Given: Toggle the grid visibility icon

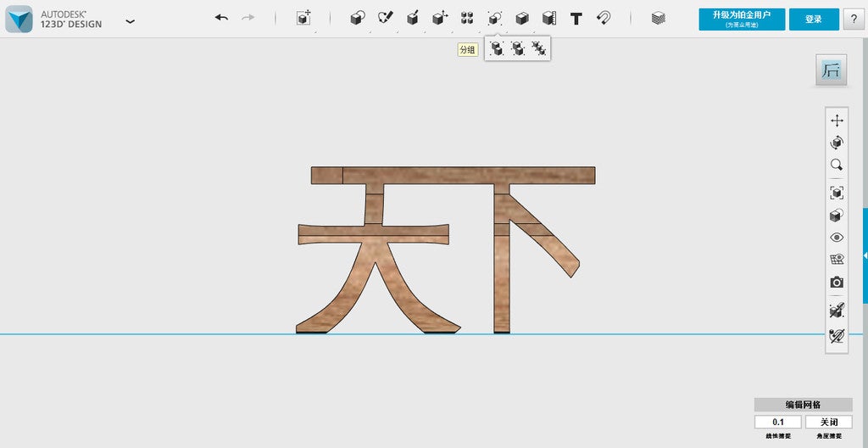Looking at the screenshot, I should click(x=837, y=260).
